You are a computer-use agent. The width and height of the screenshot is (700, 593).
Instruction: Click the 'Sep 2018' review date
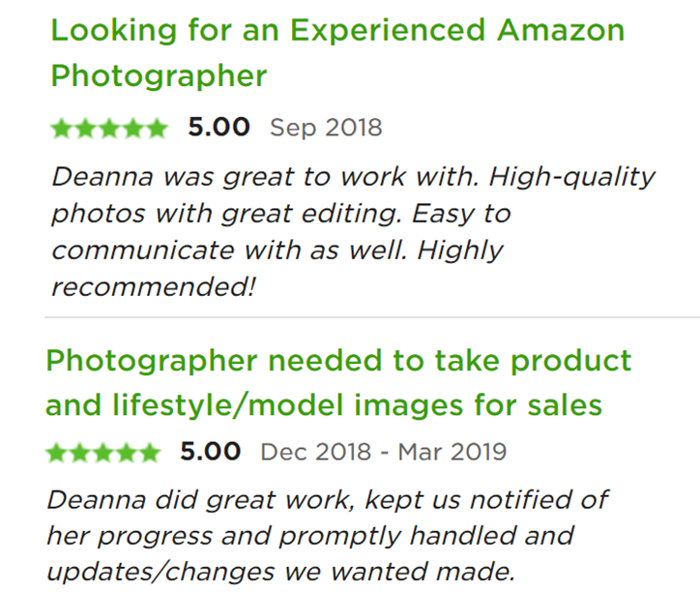coord(326,128)
